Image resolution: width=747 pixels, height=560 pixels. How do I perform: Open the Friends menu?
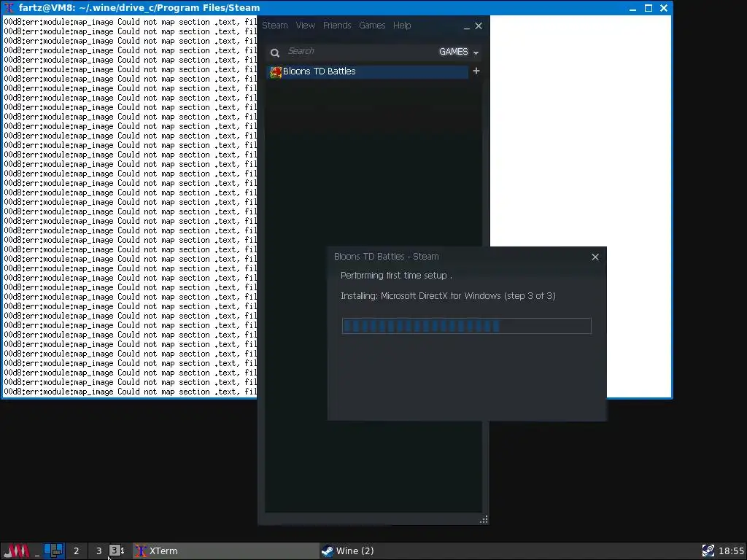337,26
